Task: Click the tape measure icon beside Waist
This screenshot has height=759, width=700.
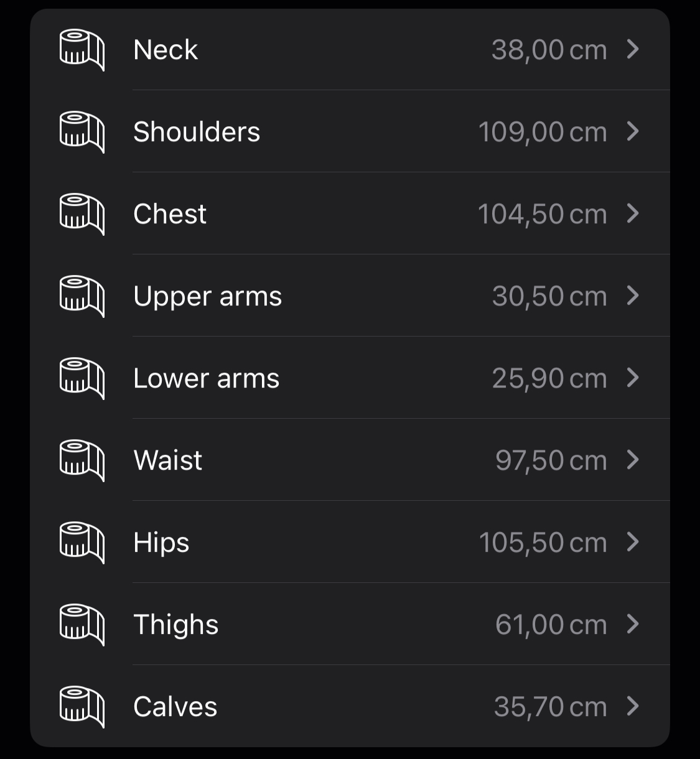Action: [x=82, y=460]
